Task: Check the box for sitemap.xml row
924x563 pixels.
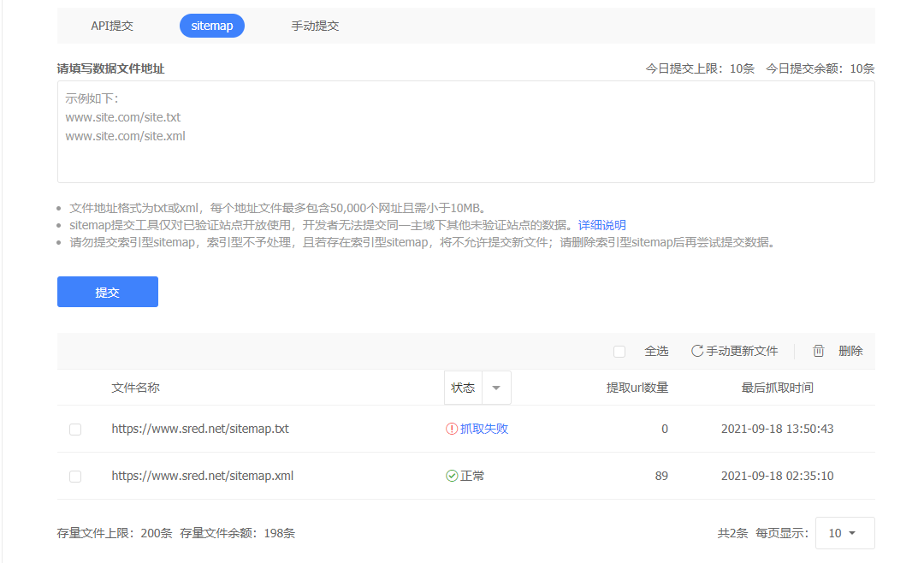Action: click(75, 477)
